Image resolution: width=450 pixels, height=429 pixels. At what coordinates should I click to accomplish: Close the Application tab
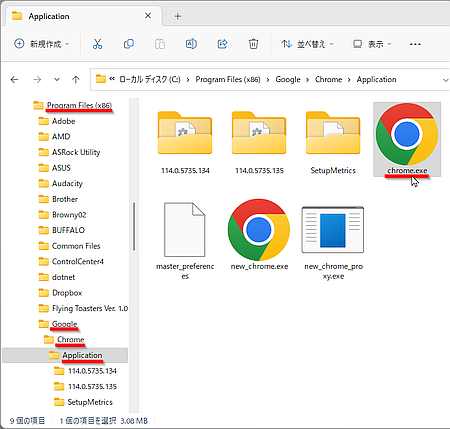148,16
